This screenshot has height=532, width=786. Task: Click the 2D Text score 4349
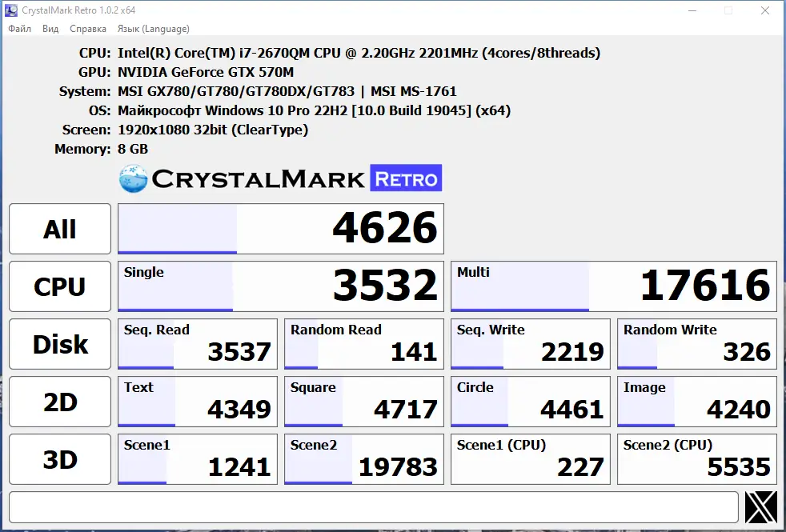pyautogui.click(x=198, y=402)
